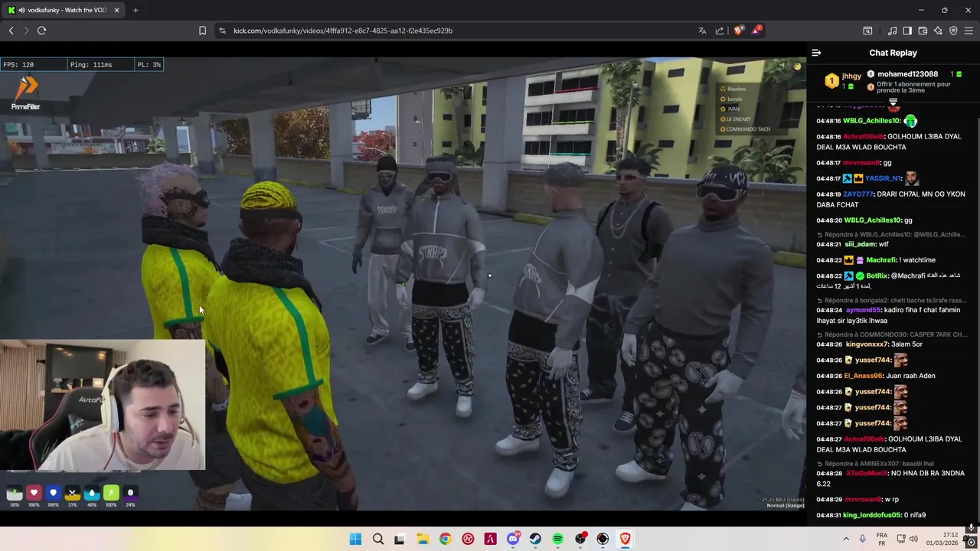The width and height of the screenshot is (980, 551).
Task: Reload the page with the refresh icon
Action: [41, 31]
